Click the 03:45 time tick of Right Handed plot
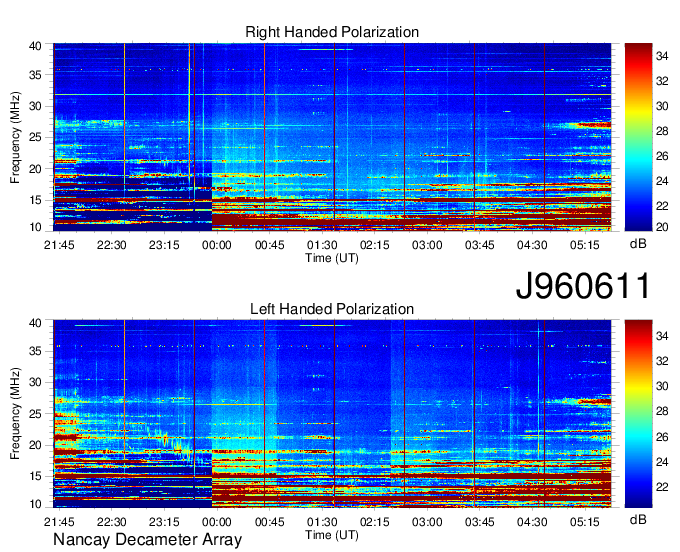This screenshot has width=680, height=552. 480,245
